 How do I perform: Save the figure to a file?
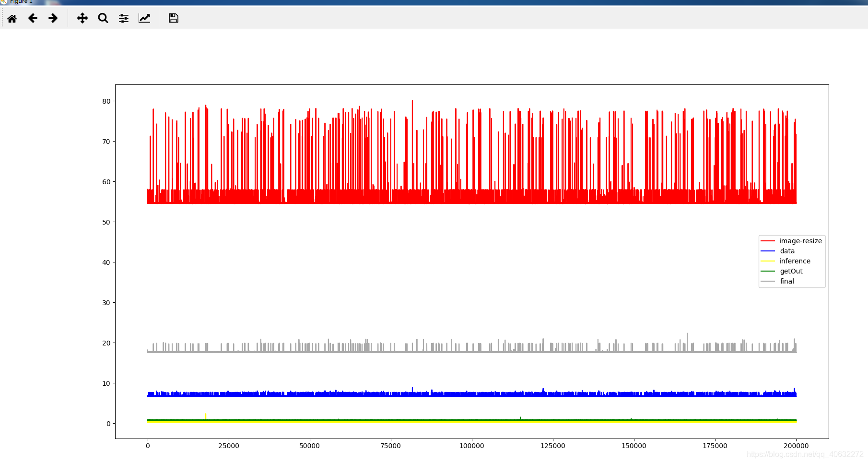(174, 18)
